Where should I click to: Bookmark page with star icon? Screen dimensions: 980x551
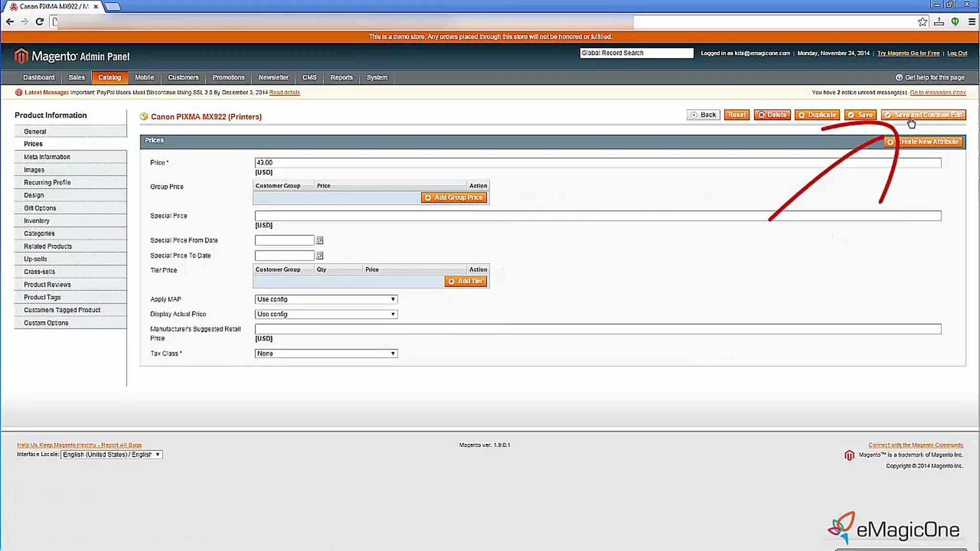click(922, 22)
